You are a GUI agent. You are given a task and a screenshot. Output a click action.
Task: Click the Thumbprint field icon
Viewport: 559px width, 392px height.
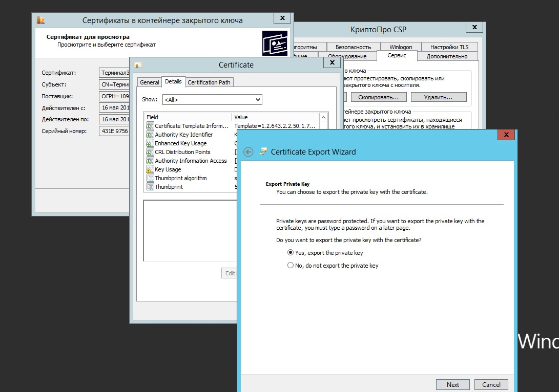150,187
